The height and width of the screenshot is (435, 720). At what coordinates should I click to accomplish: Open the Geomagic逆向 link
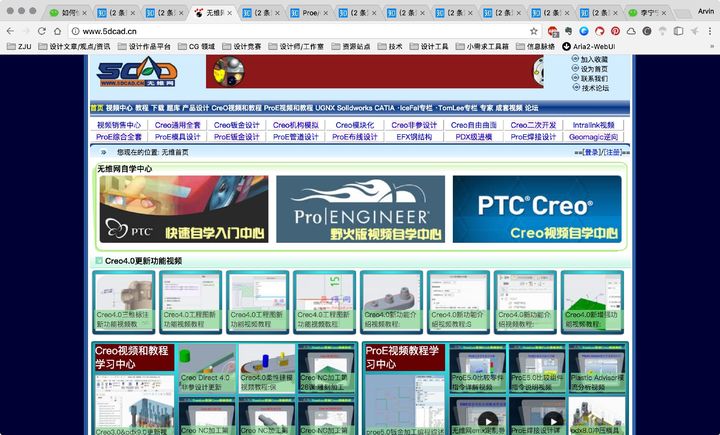pyautogui.click(x=593, y=137)
